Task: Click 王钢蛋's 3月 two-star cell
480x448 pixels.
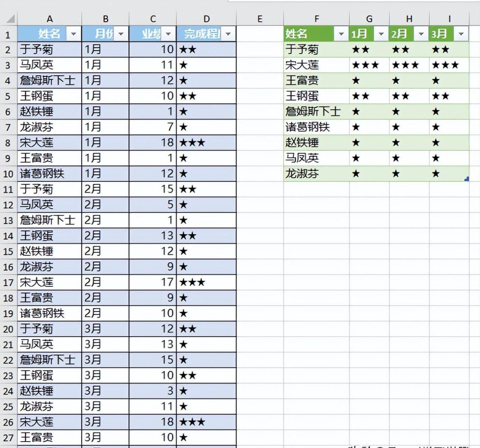Action: click(x=449, y=96)
